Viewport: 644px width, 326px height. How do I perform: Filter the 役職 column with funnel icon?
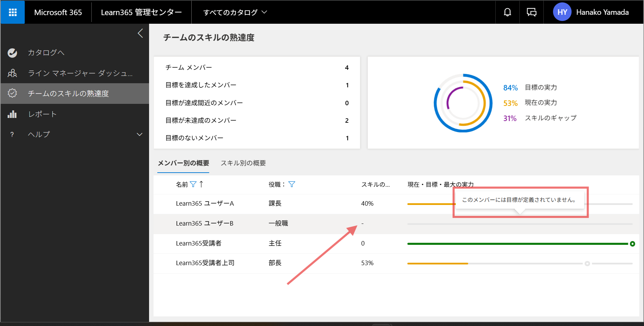[x=292, y=184]
